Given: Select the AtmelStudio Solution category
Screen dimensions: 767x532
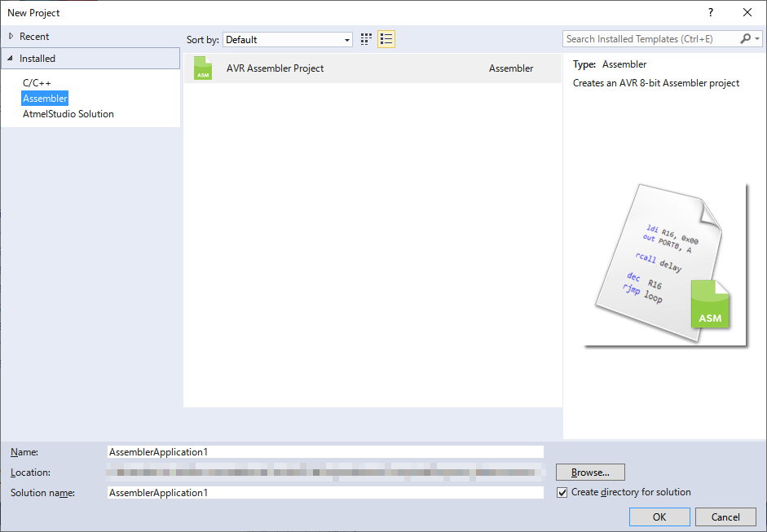Looking at the screenshot, I should (68, 114).
